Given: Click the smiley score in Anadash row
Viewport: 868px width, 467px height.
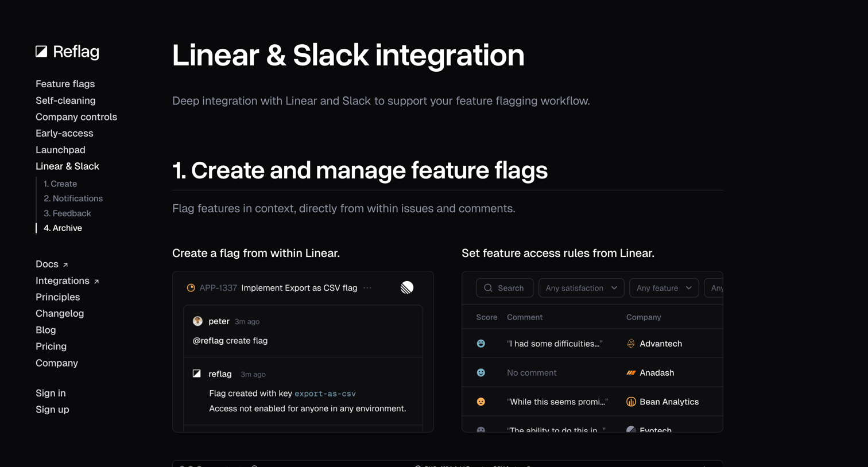Looking at the screenshot, I should [x=481, y=373].
